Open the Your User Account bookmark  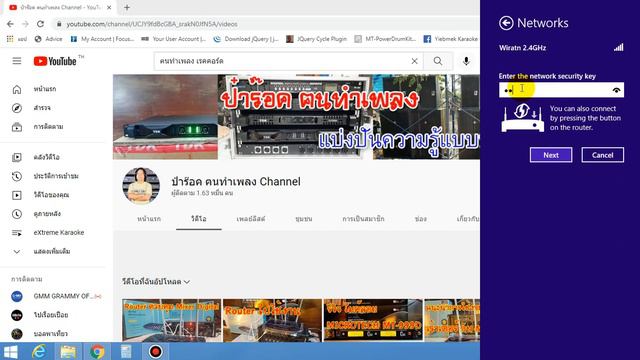click(x=174, y=39)
